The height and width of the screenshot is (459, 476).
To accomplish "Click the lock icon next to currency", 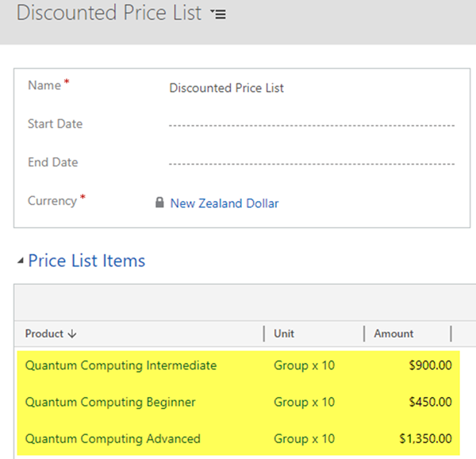I will [x=159, y=203].
